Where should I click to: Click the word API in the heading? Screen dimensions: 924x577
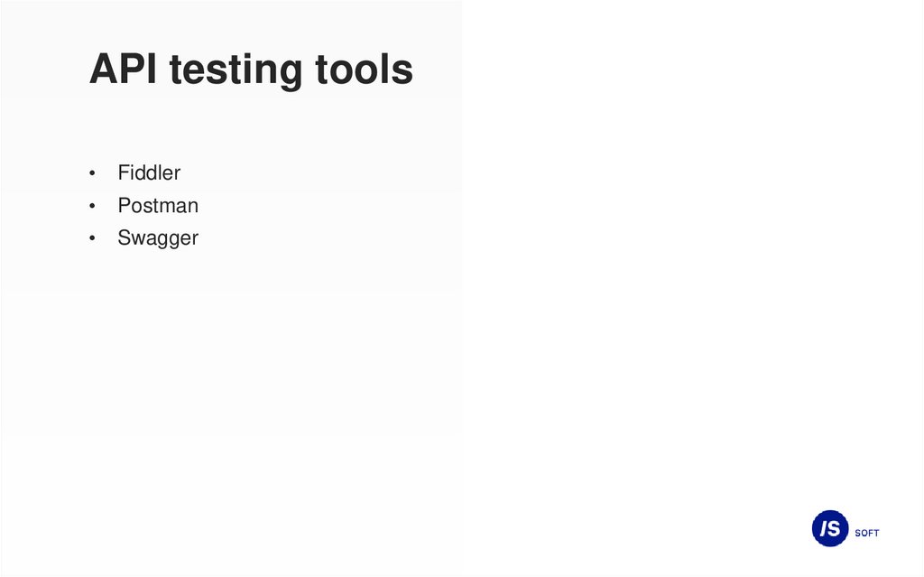pyautogui.click(x=123, y=70)
